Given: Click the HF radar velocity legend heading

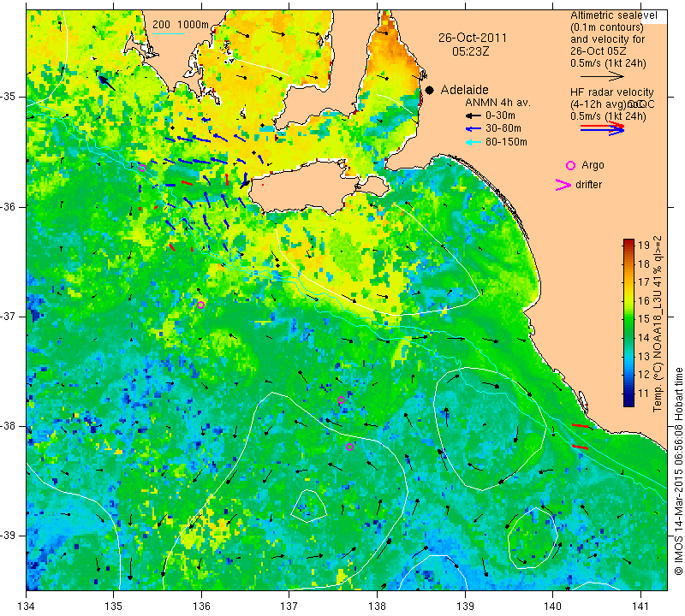Looking at the screenshot, I should [611, 92].
